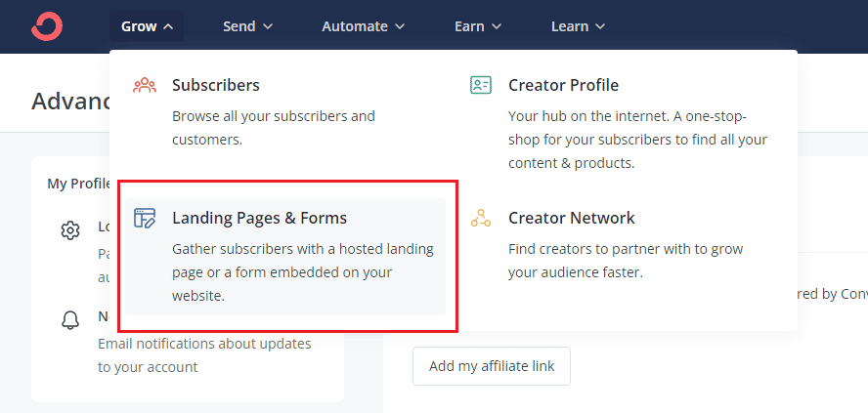Click the Subscribers people icon
Image resolution: width=868 pixels, height=413 pixels.
145,85
